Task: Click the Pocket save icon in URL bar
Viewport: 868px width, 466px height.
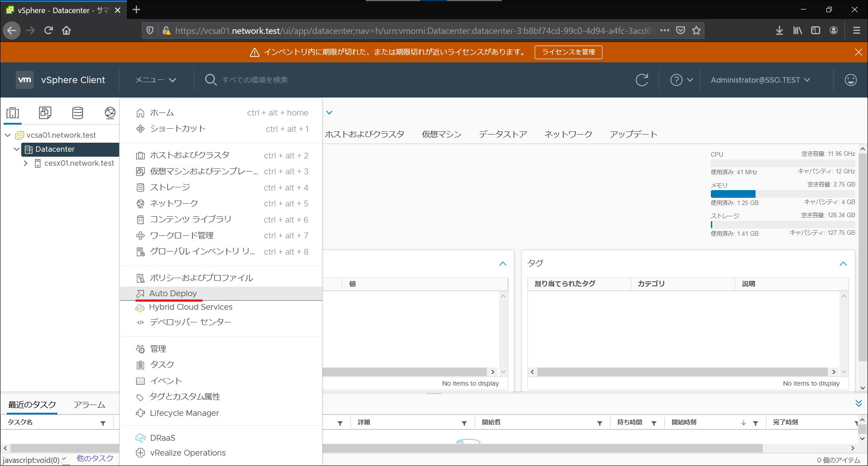Action: [x=680, y=30]
